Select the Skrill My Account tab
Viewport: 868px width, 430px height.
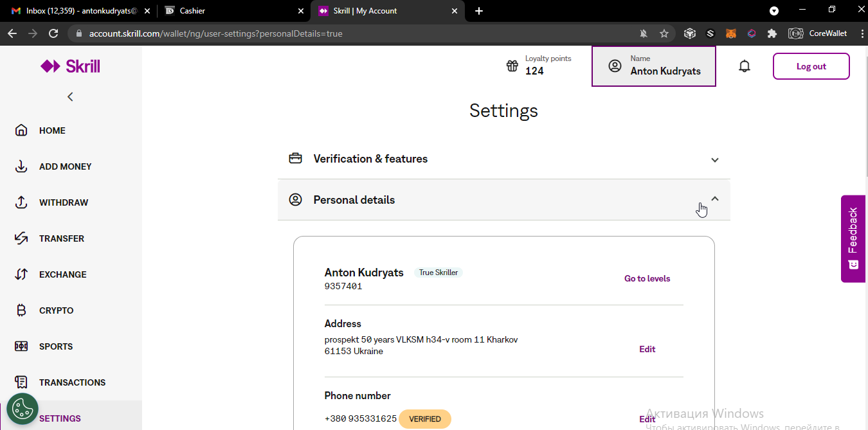point(386,11)
